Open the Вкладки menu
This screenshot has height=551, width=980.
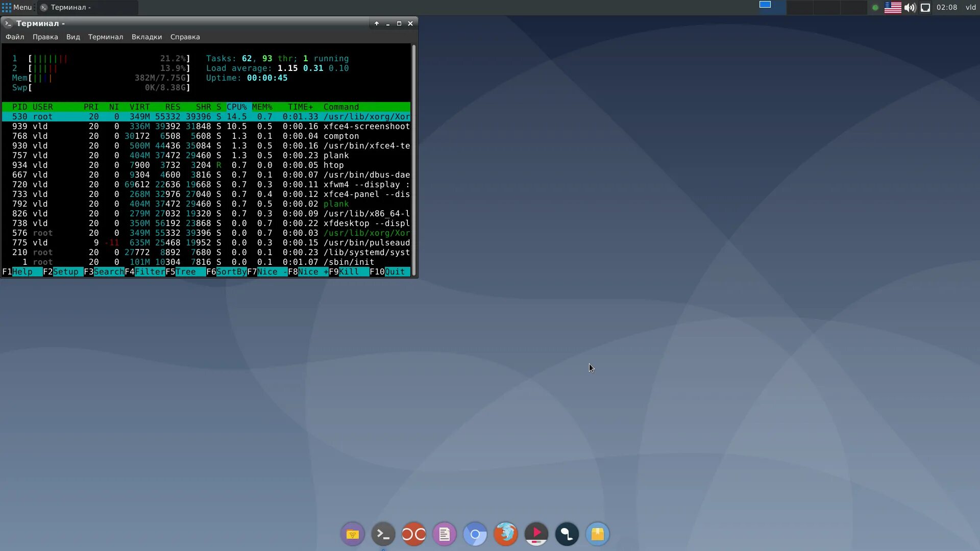pyautogui.click(x=146, y=37)
